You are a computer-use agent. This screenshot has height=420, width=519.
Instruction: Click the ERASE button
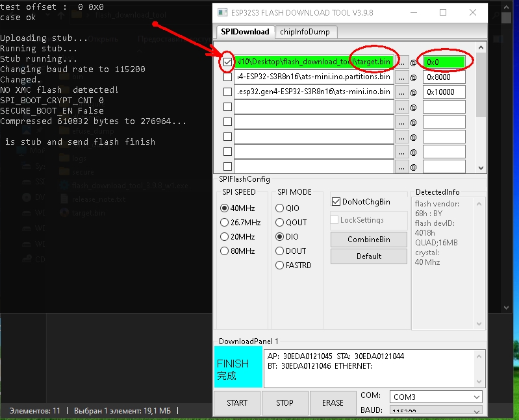point(333,403)
